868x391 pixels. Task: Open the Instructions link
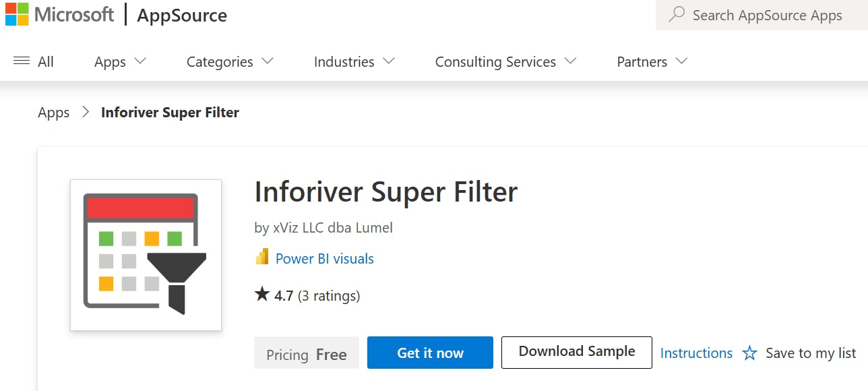(696, 353)
